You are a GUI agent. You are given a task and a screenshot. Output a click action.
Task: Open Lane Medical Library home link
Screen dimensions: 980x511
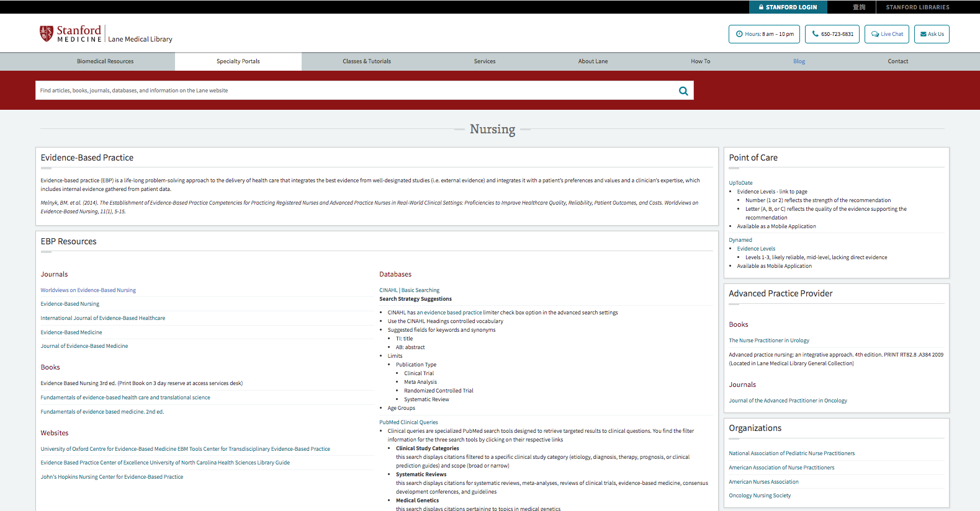point(140,39)
